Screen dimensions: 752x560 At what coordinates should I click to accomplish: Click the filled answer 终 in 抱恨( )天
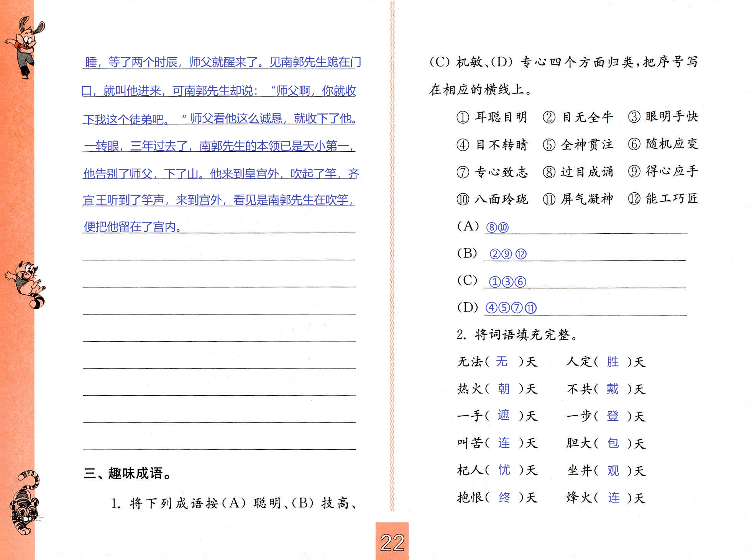tap(504, 497)
